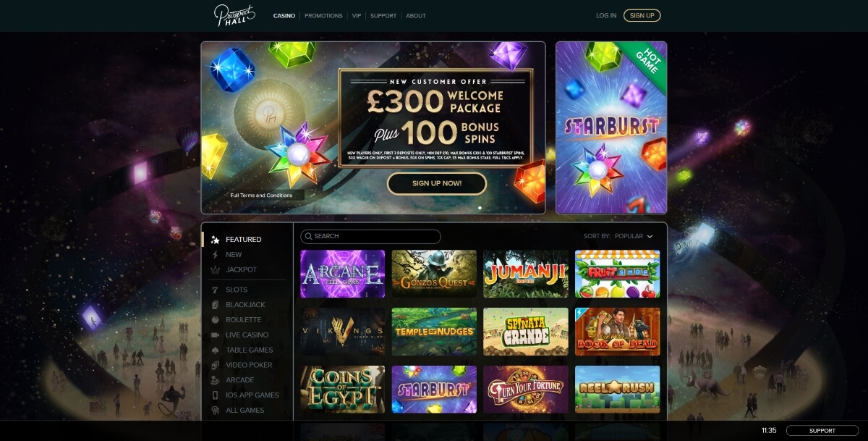Click the lightning bolt icon beside New

click(x=215, y=255)
